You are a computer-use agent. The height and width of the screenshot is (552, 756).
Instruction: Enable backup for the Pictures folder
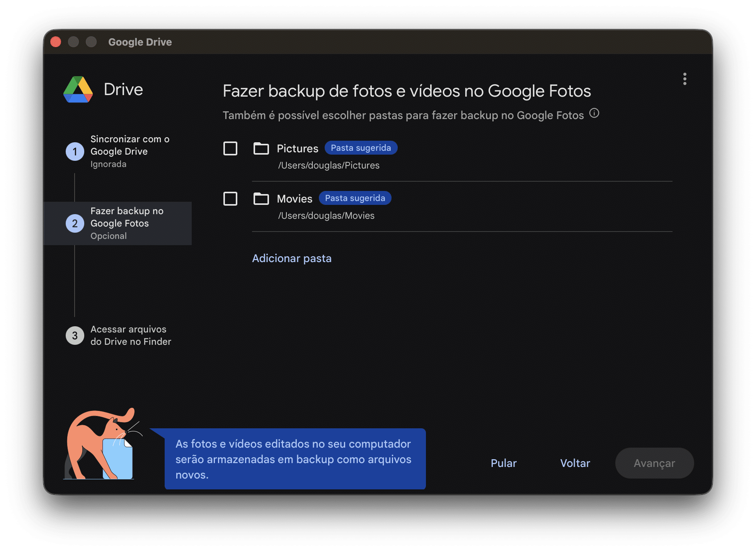[230, 148]
